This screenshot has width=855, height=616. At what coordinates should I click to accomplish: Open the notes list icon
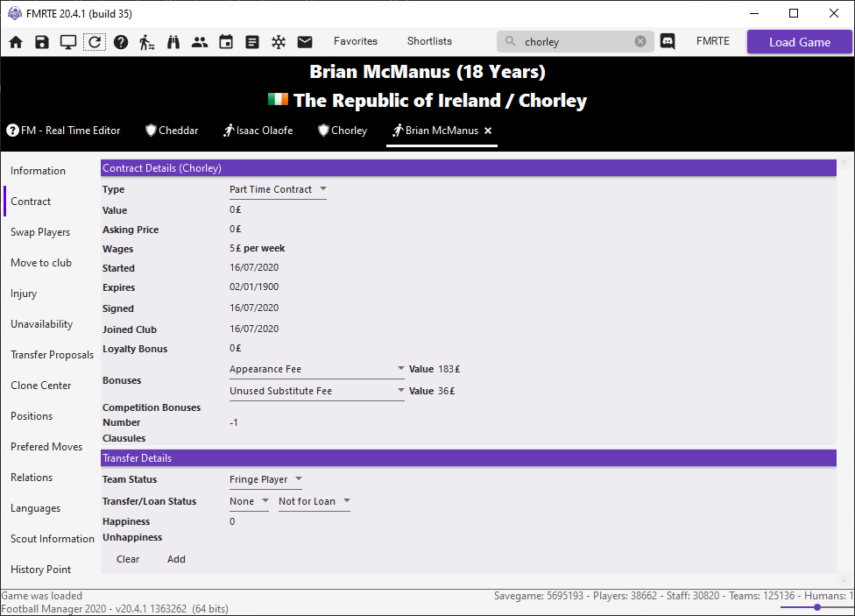click(x=252, y=42)
